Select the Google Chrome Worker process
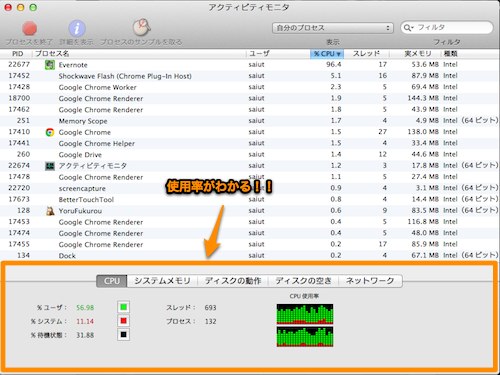 pyautogui.click(x=249, y=87)
